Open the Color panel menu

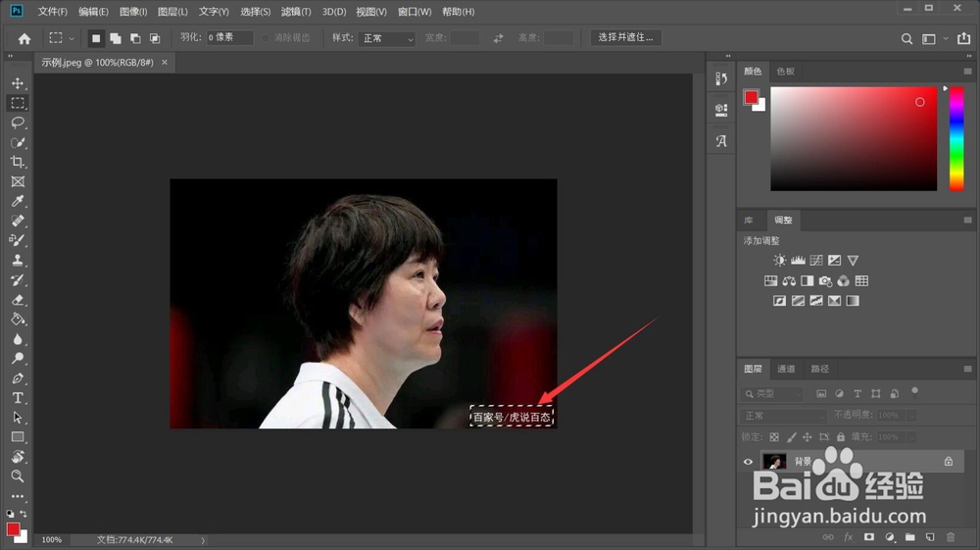pyautogui.click(x=967, y=72)
